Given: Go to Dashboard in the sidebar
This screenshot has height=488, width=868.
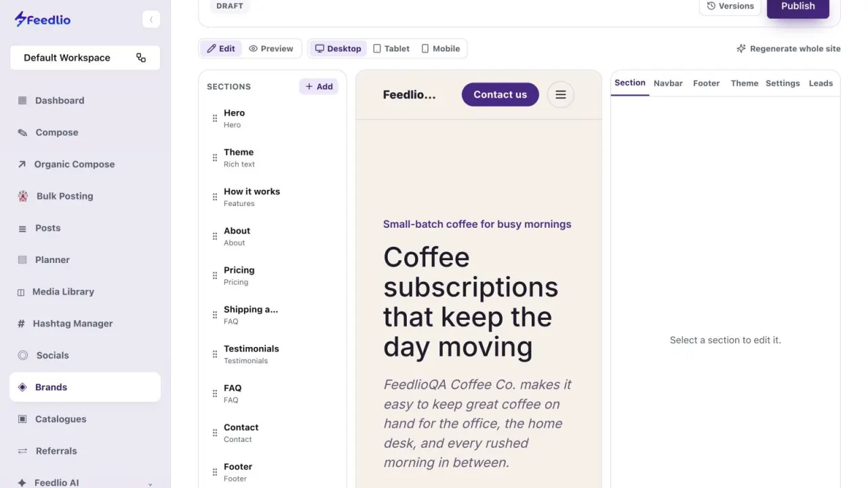Looking at the screenshot, I should tap(85, 100).
